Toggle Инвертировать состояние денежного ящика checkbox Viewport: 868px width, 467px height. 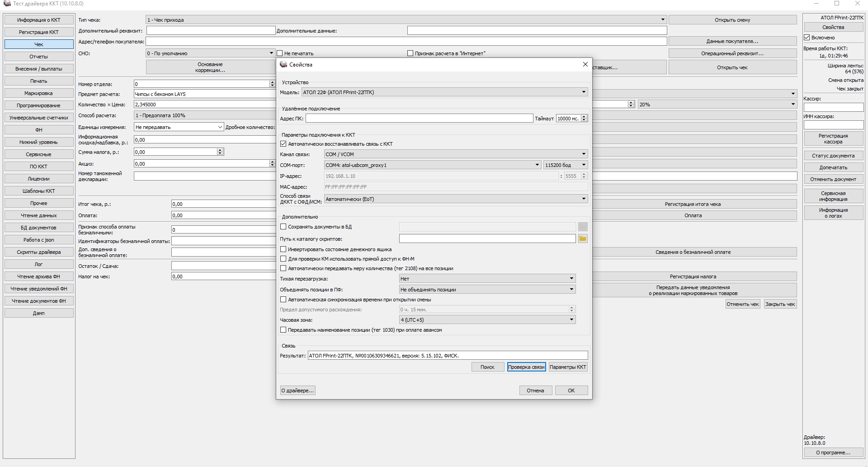(x=283, y=249)
